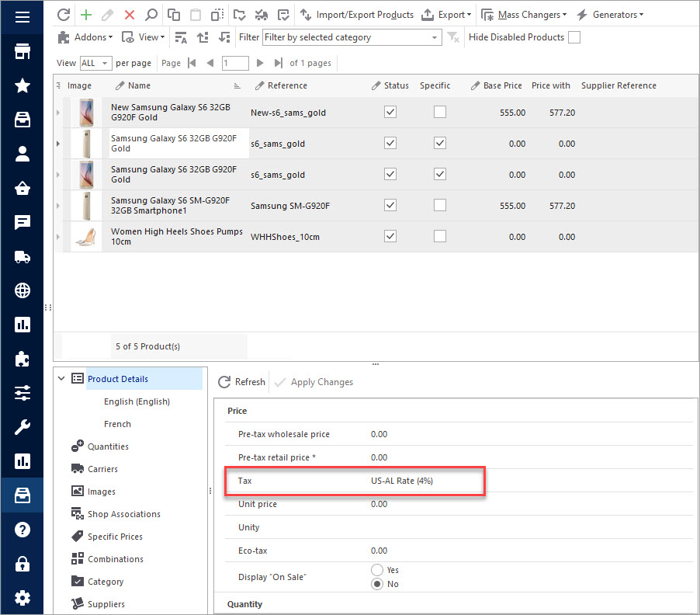This screenshot has height=615, width=700.
Task: Open help question mark icon in sidebar
Action: coord(23,530)
